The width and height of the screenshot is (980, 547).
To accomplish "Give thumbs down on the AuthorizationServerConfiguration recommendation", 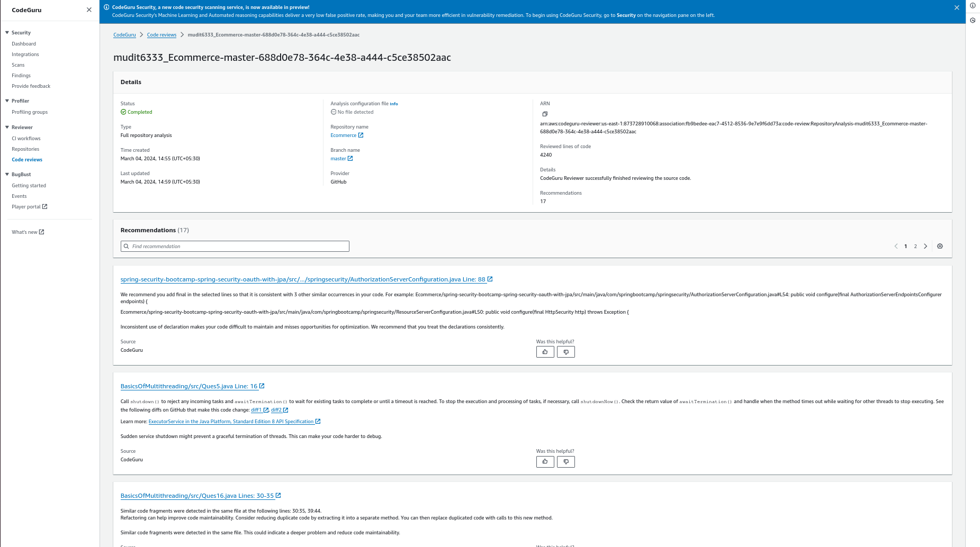I will [565, 351].
